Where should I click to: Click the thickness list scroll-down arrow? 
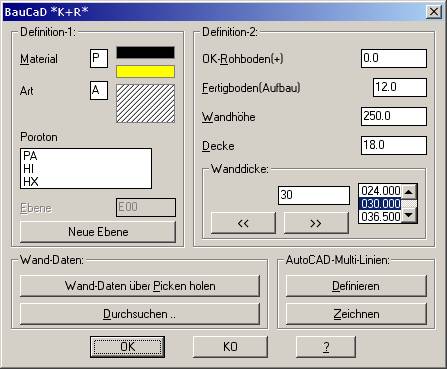tap(409, 215)
